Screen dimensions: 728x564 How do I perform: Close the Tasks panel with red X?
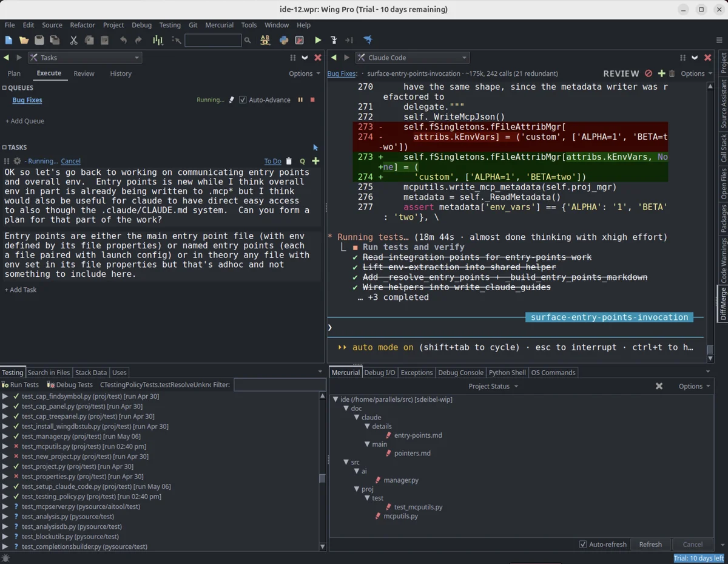(318, 58)
